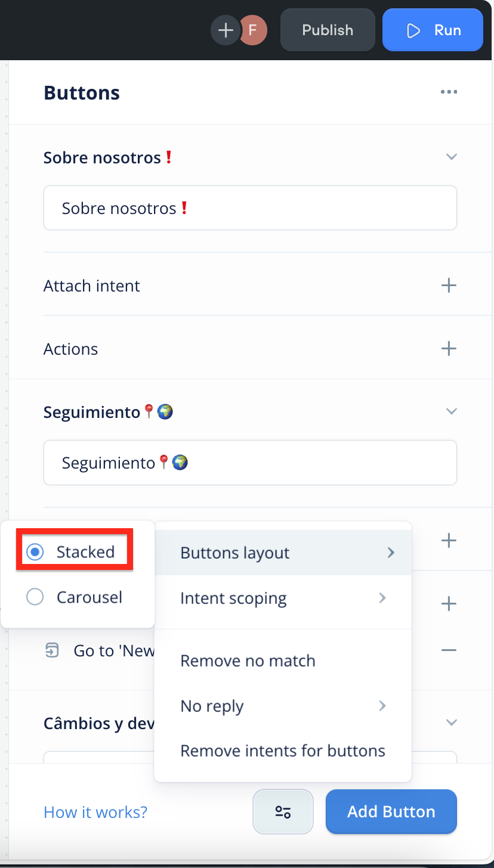Choose Remove no match from menu
This screenshot has width=494, height=868.
tap(283, 661)
